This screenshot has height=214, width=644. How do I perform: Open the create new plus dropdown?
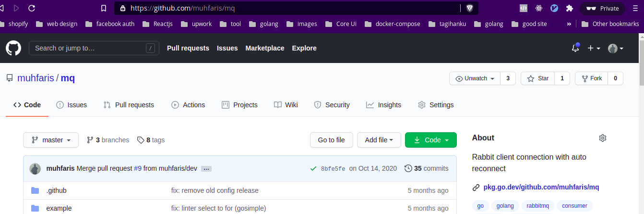[594, 48]
